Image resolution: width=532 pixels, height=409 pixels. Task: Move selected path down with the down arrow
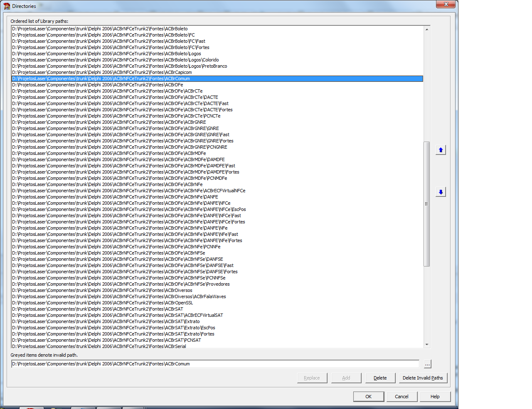[x=441, y=192]
